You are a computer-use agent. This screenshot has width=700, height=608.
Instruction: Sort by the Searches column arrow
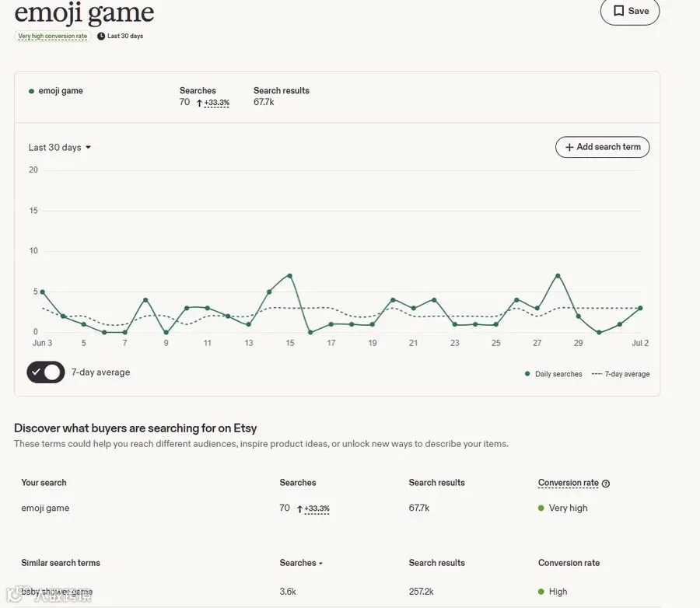click(x=320, y=564)
